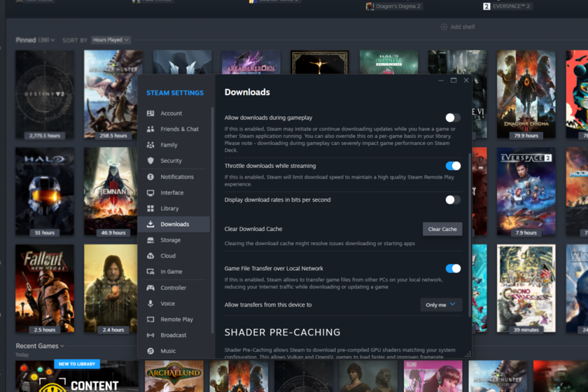Viewport: 588px width, 392px height.
Task: Open Remote Play settings page
Action: (174, 319)
